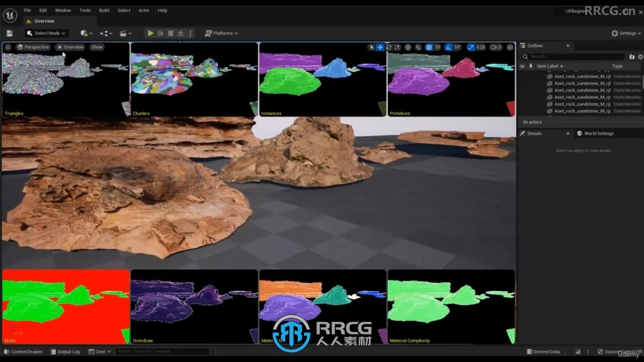Close the Outliner tab
This screenshot has width=644, height=362.
(568, 46)
